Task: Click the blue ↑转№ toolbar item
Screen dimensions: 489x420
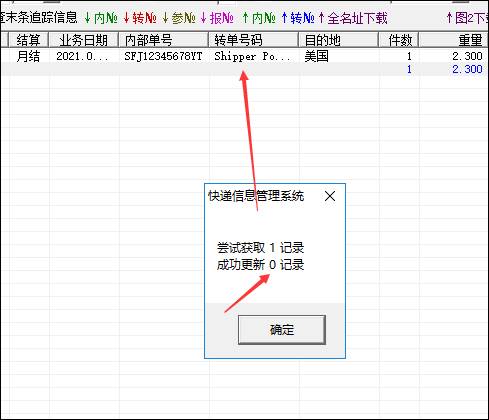Action: pos(298,18)
